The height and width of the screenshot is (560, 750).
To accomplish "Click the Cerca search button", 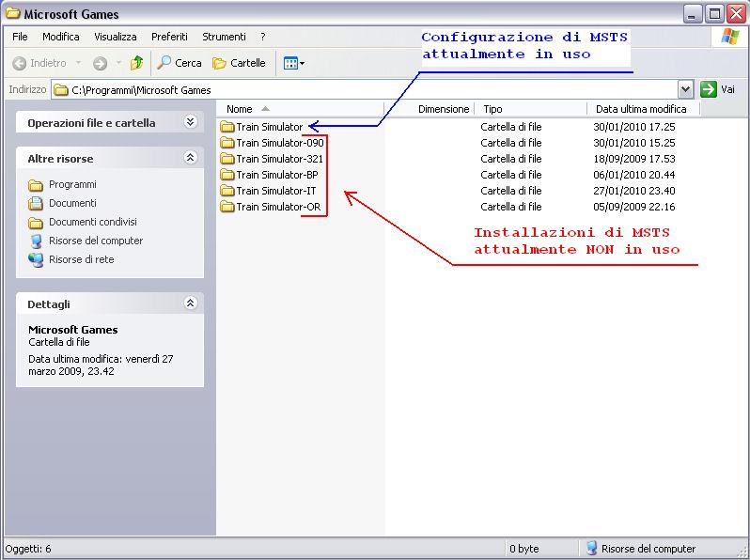I will (180, 63).
